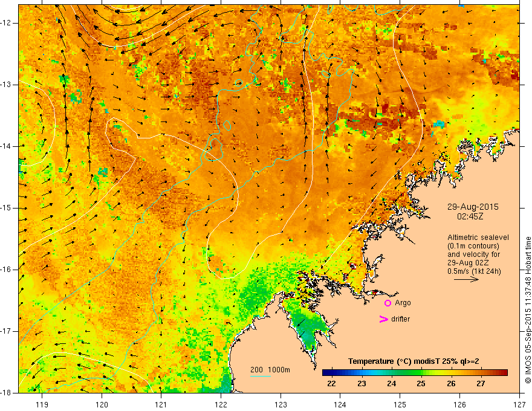The image size is (532, 411).
Task: Click the color bar value 24
Action: click(391, 384)
